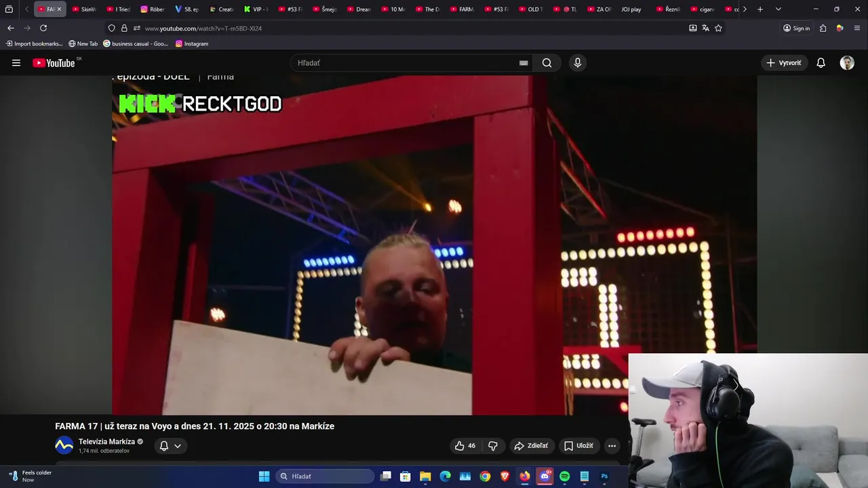868x488 pixels.
Task: Switch to the Dream tab
Action: [x=359, y=9]
